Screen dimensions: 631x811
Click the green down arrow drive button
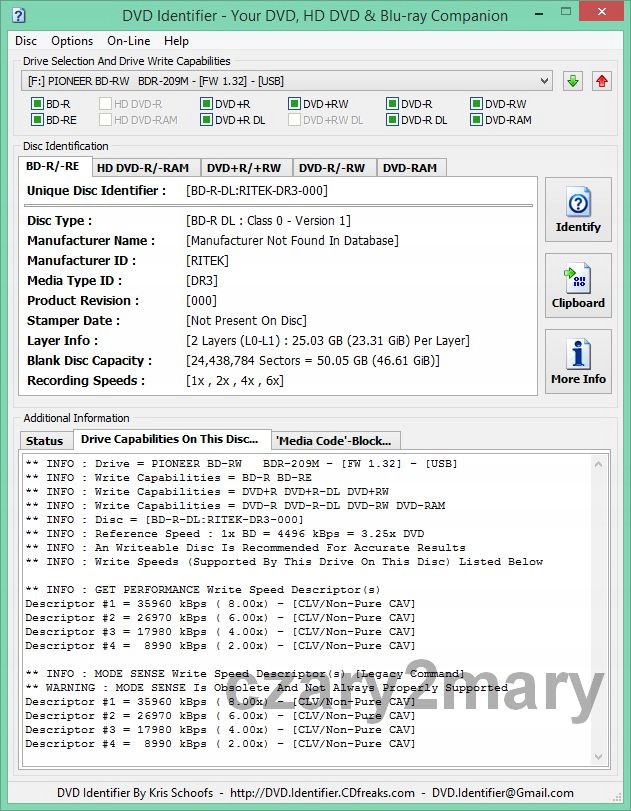[x=572, y=81]
